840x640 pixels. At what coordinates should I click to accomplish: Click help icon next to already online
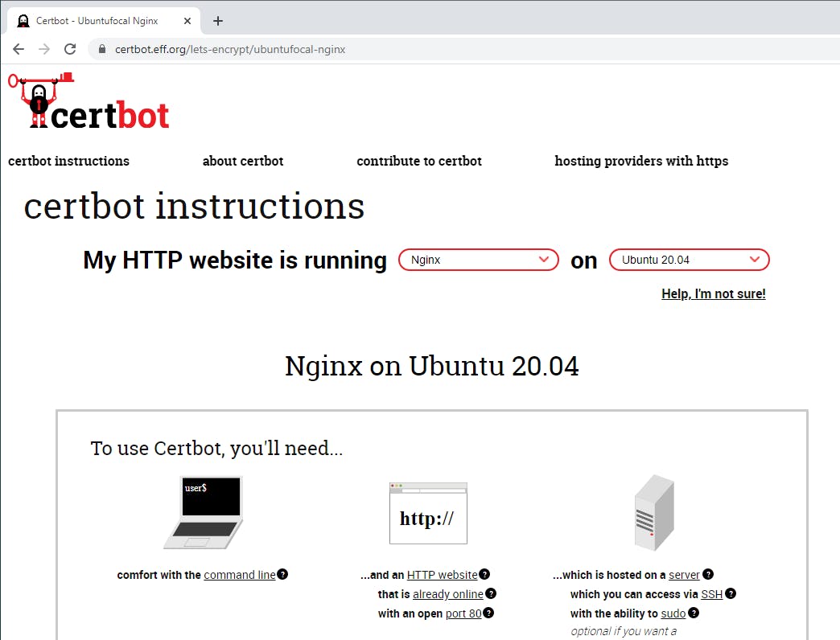pos(491,593)
